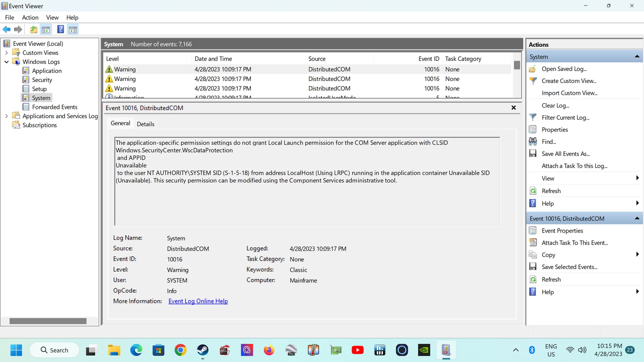644x362 pixels.
Task: Click the Save All Events As disk icon
Action: pyautogui.click(x=533, y=153)
